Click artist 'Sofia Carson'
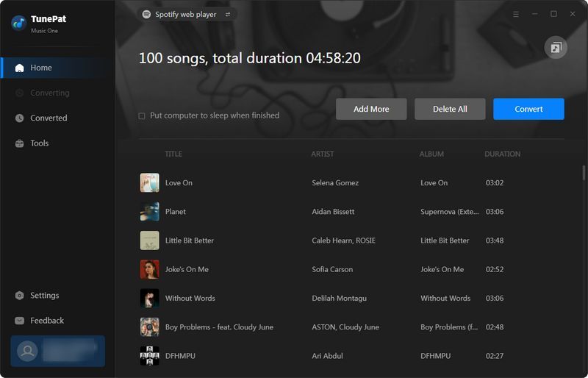 coord(332,269)
